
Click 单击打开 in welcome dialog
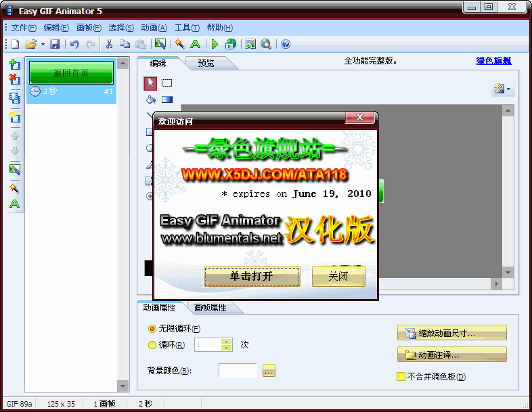click(252, 277)
